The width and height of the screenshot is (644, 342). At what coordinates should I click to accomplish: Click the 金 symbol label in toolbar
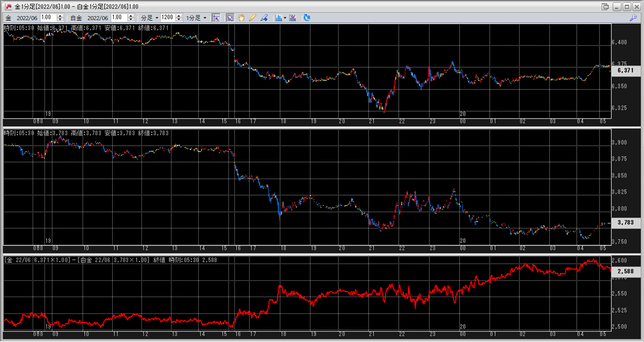8,18
